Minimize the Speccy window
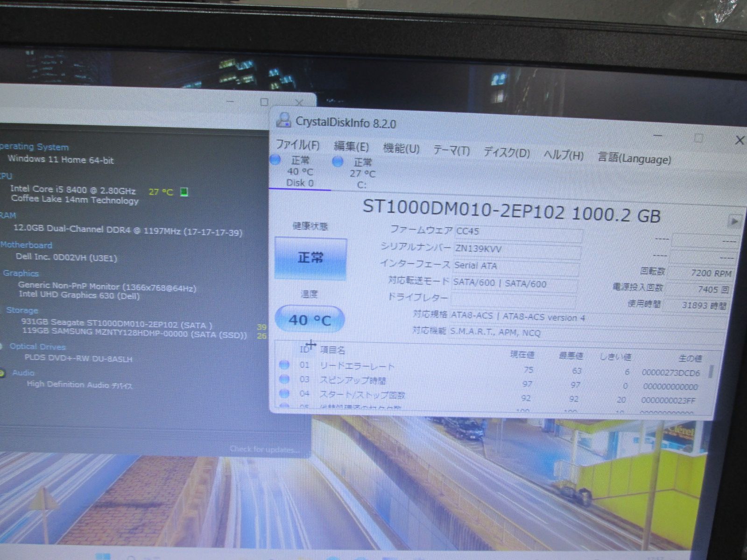 (230, 101)
